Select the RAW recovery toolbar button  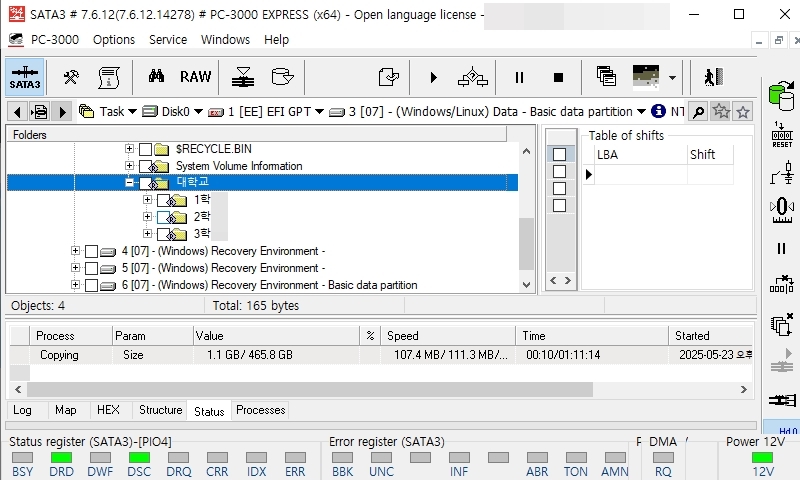coord(195,77)
